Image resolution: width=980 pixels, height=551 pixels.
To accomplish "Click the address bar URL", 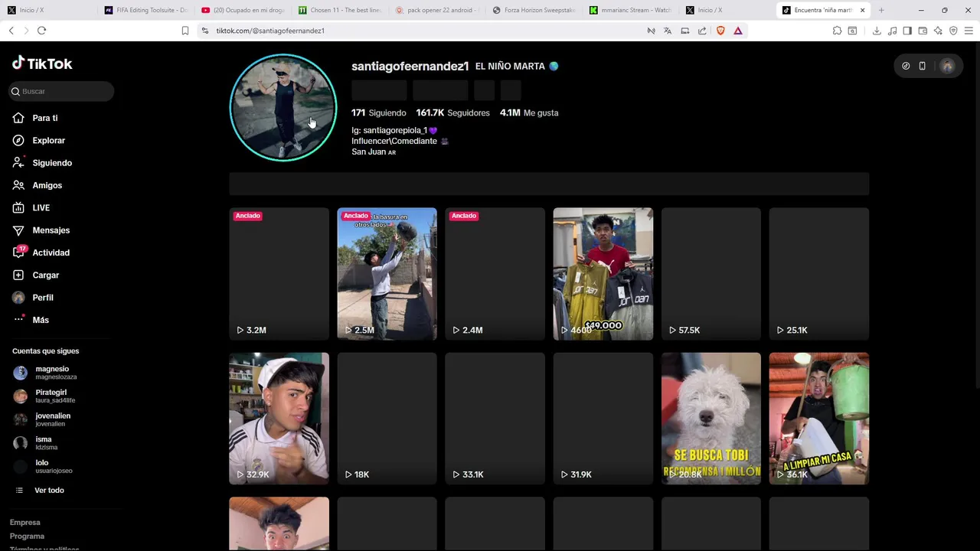I will pyautogui.click(x=270, y=31).
